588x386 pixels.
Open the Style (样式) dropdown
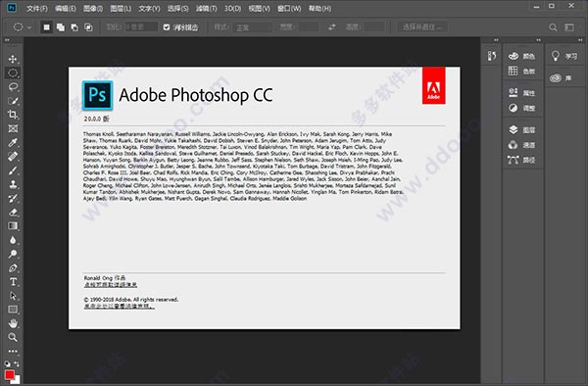click(254, 27)
